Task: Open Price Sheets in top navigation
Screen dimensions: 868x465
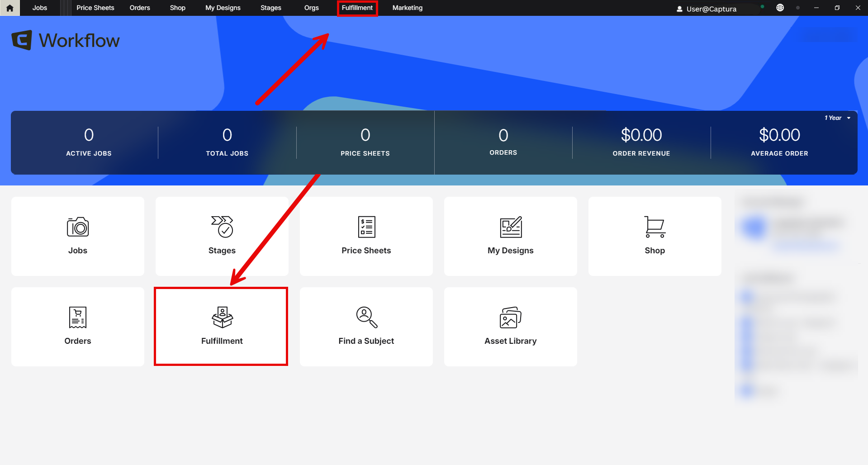Action: (95, 8)
